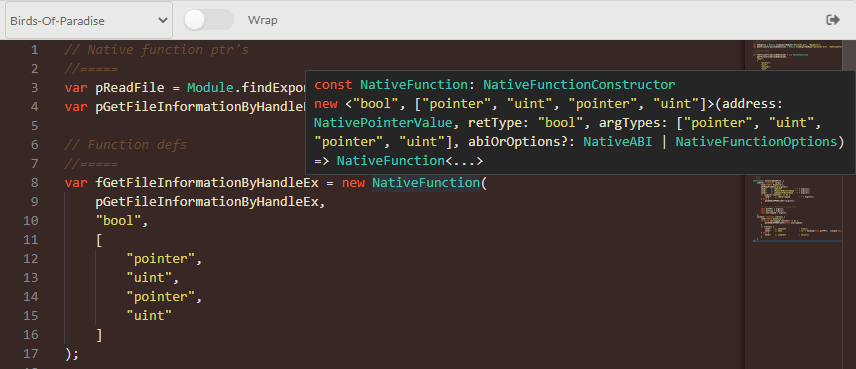Click the export arrow icon at top right
This screenshot has width=856, height=369.
[x=833, y=20]
